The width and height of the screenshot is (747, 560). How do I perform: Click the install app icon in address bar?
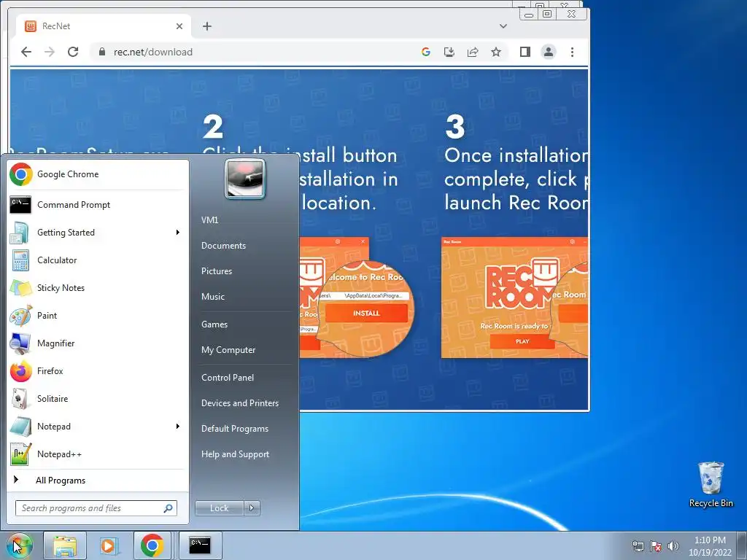click(x=449, y=52)
